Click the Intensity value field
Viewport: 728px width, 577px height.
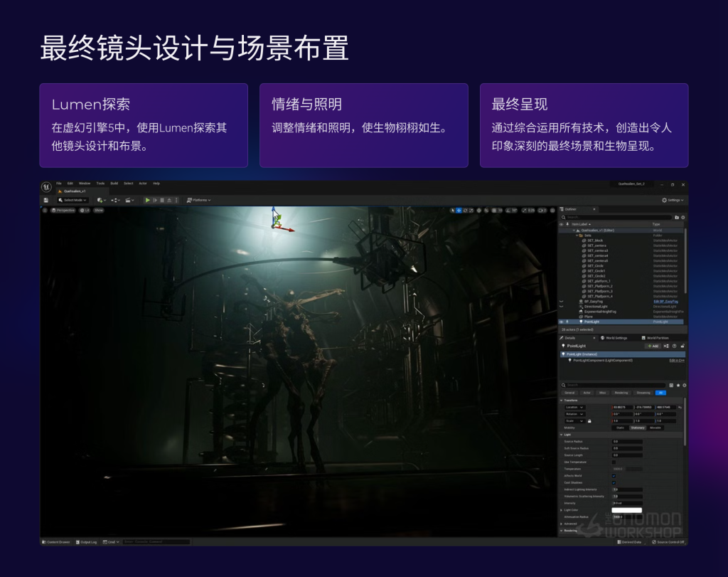[x=627, y=503]
